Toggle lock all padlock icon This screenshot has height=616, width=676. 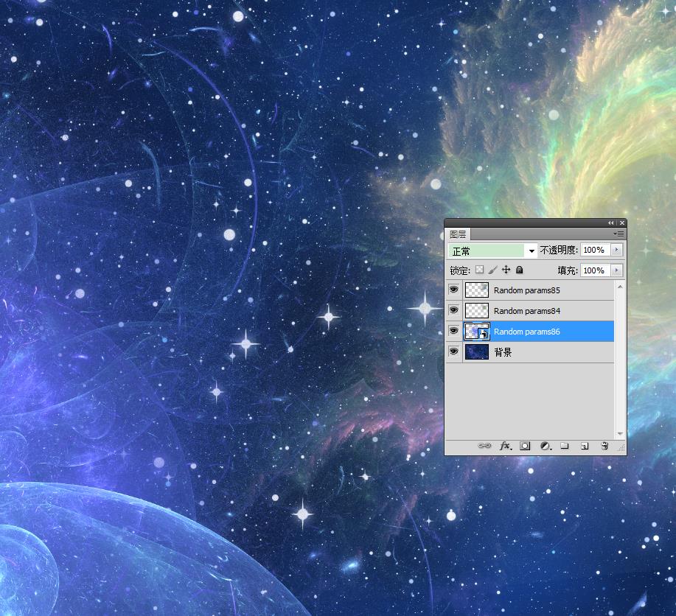(520, 270)
